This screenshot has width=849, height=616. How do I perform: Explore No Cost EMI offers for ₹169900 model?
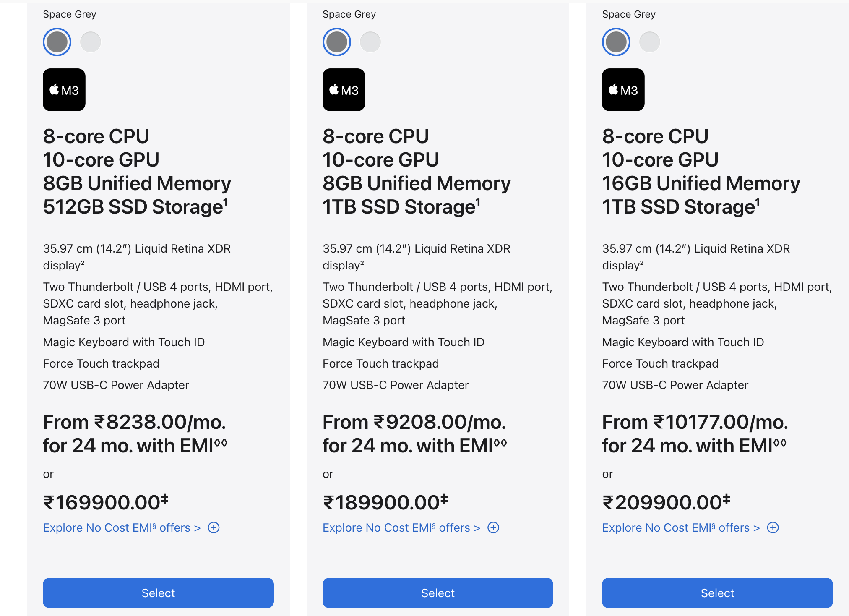click(x=122, y=527)
